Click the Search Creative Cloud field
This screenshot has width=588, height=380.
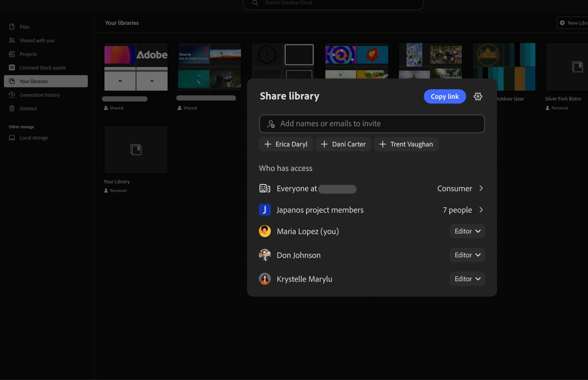[x=333, y=3]
